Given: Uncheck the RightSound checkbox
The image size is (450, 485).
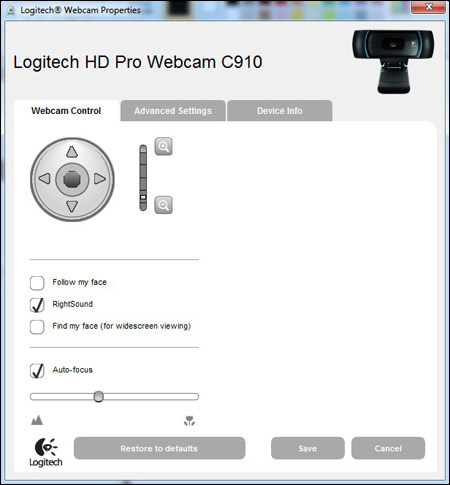Looking at the screenshot, I should tap(37, 305).
